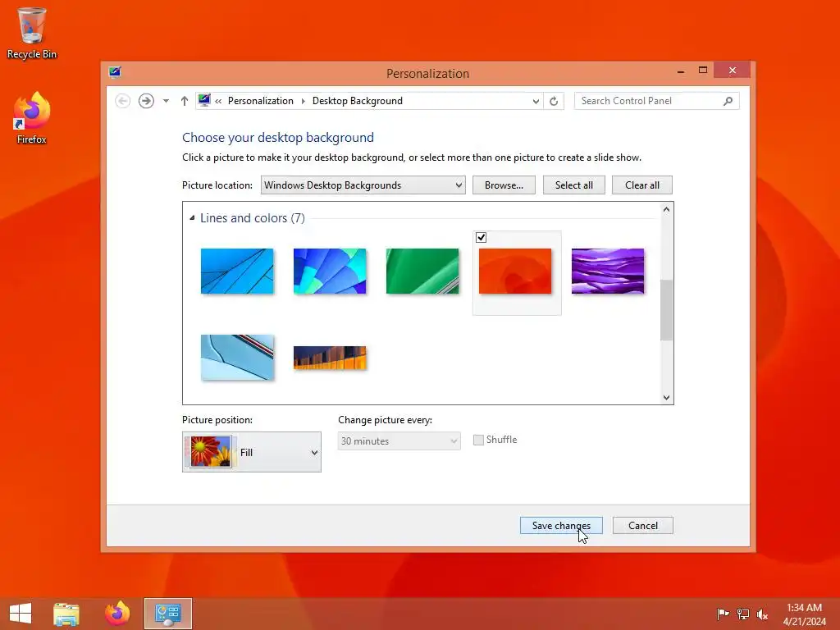Click Personalization in the breadcrumb path

click(260, 101)
